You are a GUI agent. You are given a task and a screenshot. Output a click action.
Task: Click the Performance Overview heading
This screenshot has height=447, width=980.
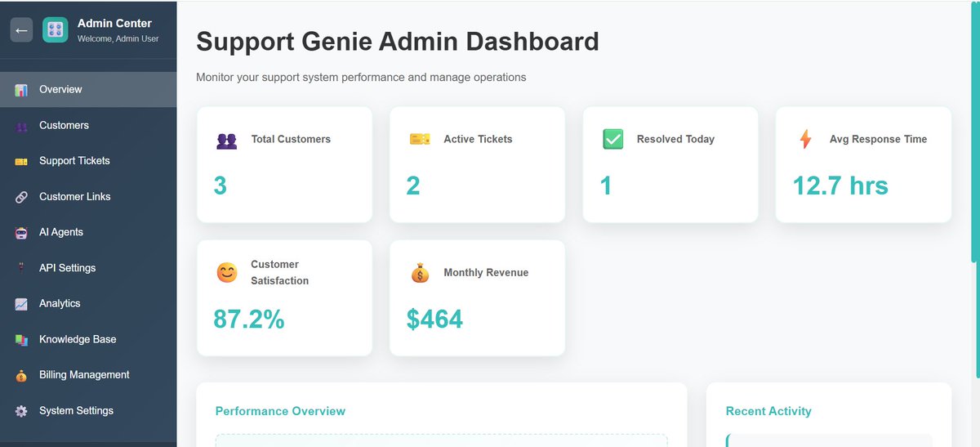tap(280, 411)
